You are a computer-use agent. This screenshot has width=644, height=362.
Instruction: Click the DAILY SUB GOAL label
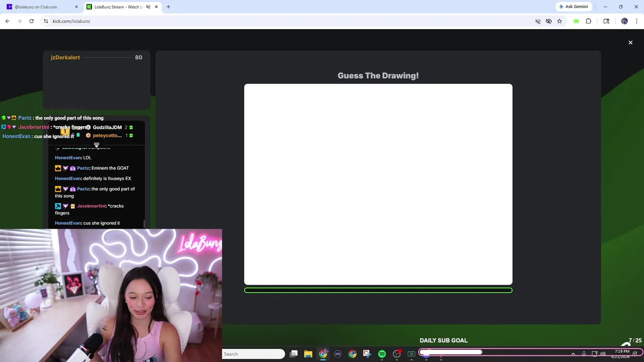(x=444, y=340)
